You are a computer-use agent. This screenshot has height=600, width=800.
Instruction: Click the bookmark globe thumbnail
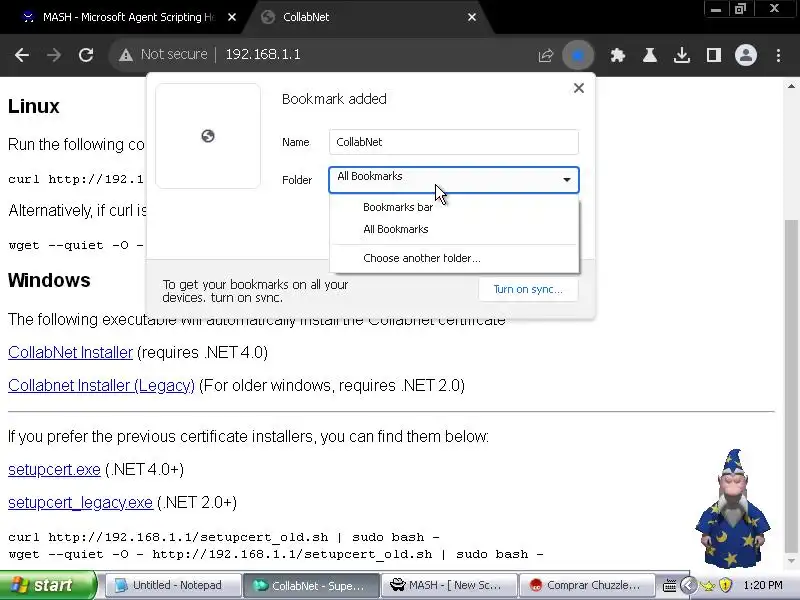(208, 136)
